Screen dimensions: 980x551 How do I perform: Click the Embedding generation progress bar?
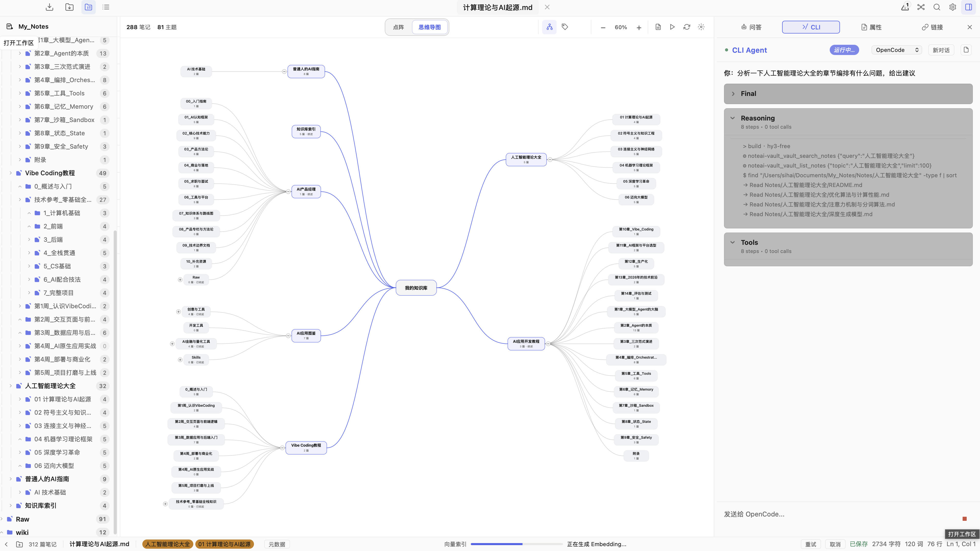[516, 544]
